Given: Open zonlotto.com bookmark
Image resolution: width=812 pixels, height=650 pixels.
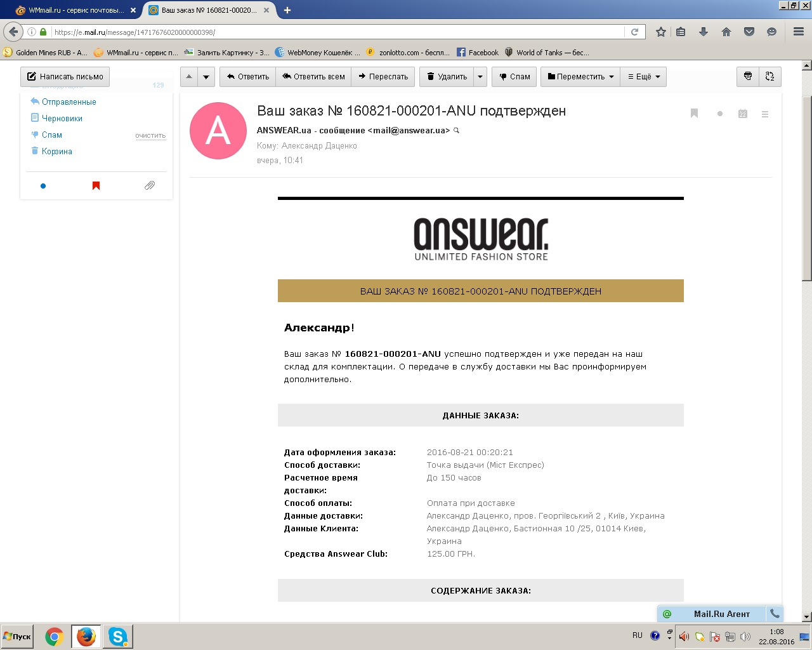Looking at the screenshot, I should point(409,53).
